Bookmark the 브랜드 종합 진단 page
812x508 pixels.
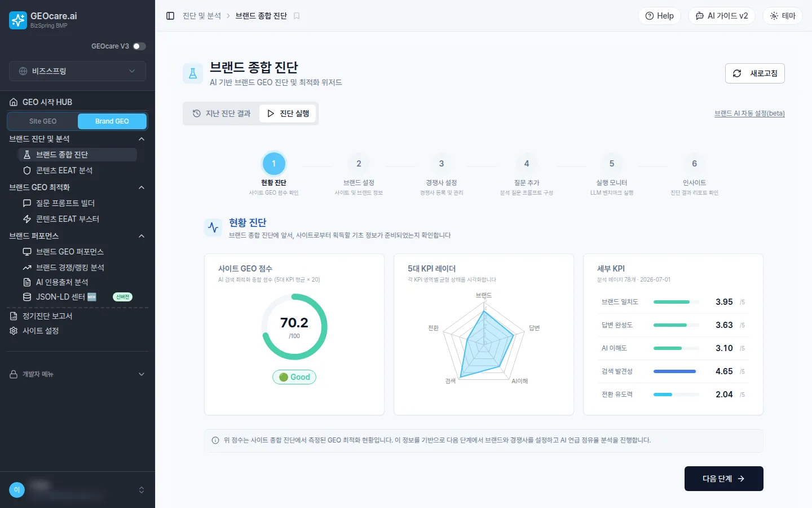[297, 16]
